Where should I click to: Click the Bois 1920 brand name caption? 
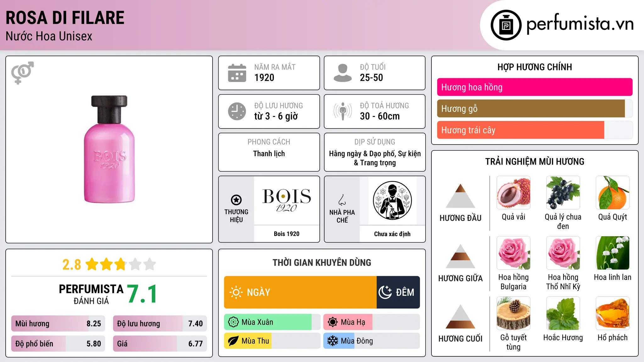coord(286,234)
